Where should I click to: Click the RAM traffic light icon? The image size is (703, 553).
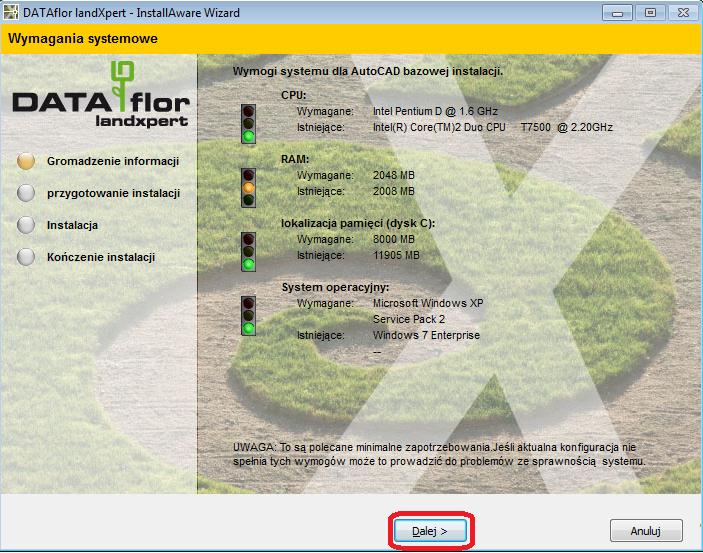pos(248,188)
